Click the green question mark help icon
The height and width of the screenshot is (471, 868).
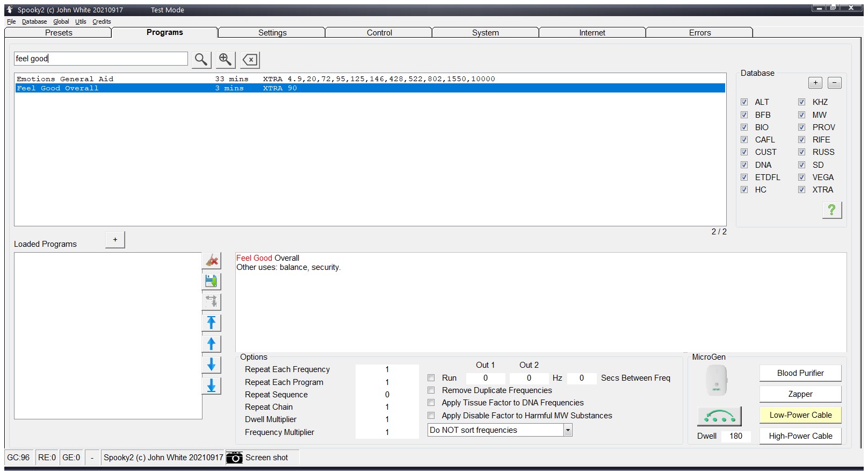(x=832, y=210)
